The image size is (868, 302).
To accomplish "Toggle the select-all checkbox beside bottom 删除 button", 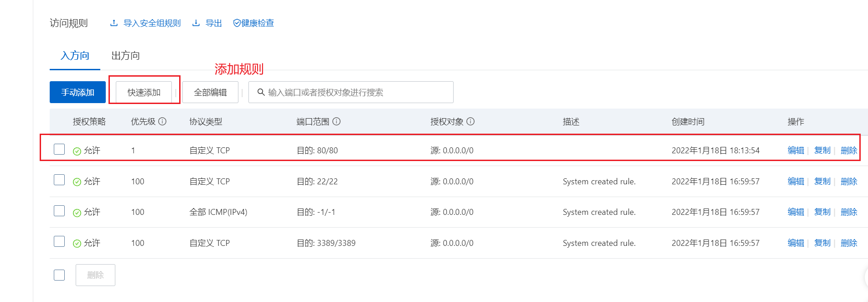I will click(x=59, y=275).
